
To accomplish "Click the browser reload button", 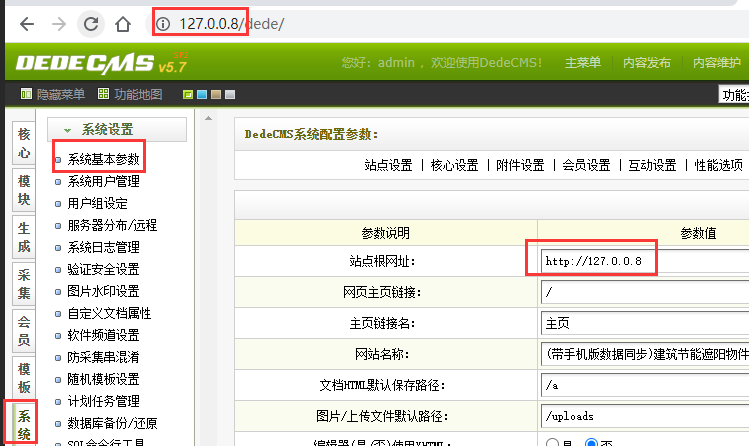I will tap(91, 24).
